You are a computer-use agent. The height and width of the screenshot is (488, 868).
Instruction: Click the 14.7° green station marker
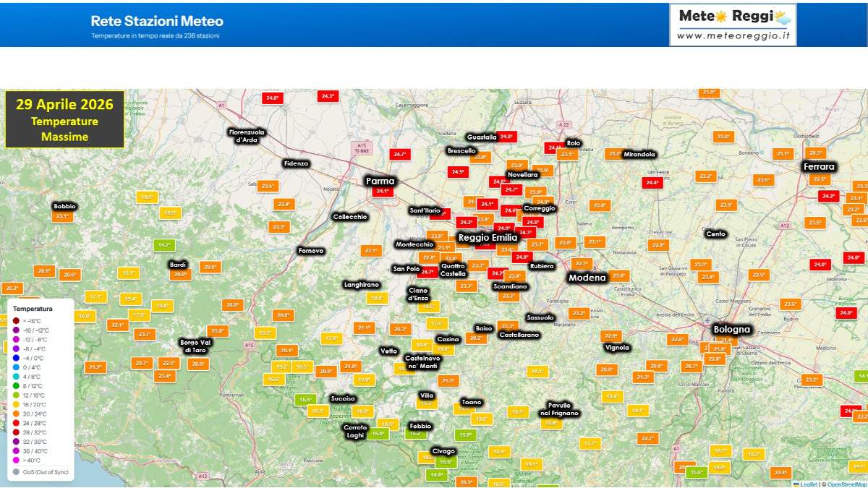point(165,245)
